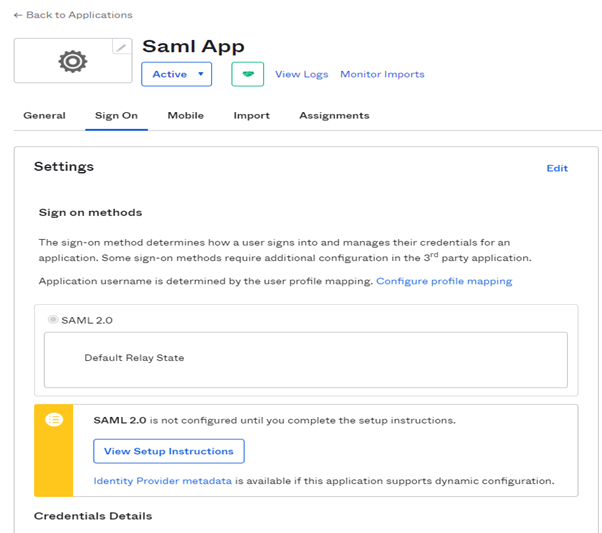Screen dimensions: 602x533
Task: Click the Default Relay State field
Action: 305,358
